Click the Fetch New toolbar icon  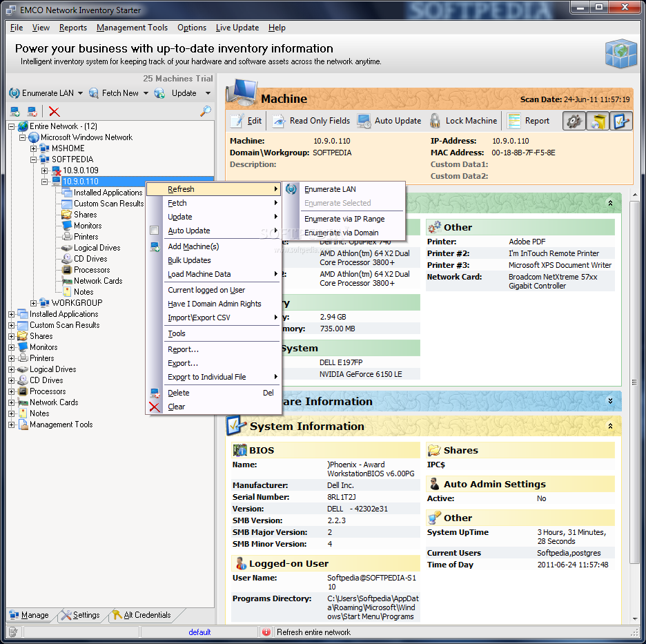pyautogui.click(x=94, y=93)
